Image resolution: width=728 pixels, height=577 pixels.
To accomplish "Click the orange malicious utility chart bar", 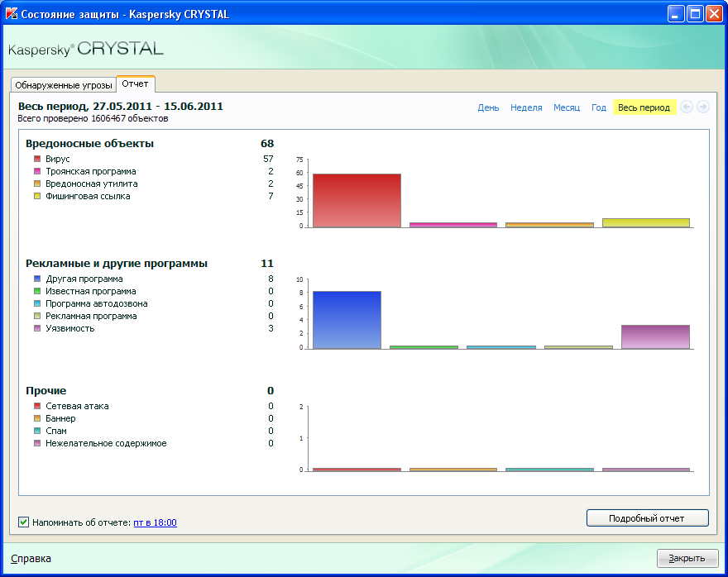I will coord(549,225).
